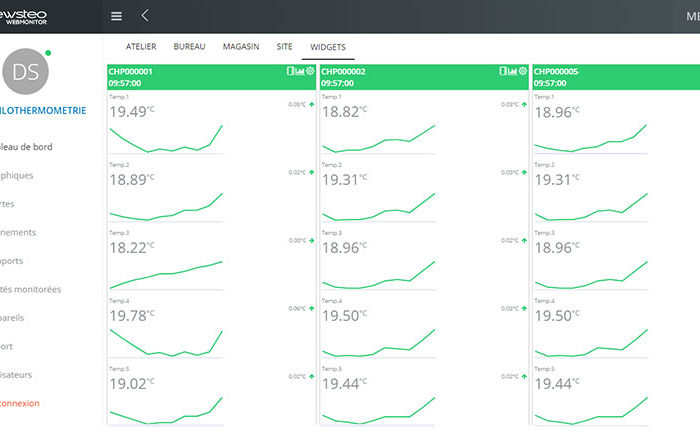This screenshot has height=436, width=700.
Task: Click the CHP000005 widget title
Action: (556, 71)
